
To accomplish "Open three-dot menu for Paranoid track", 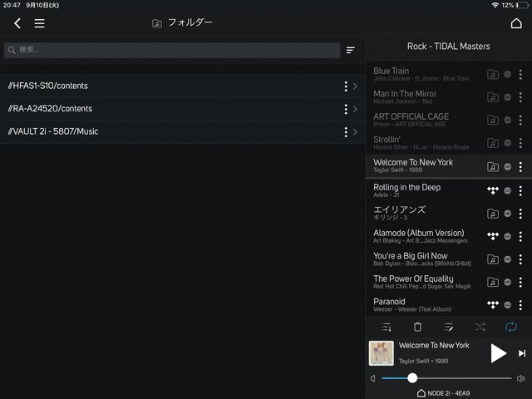I will click(521, 305).
